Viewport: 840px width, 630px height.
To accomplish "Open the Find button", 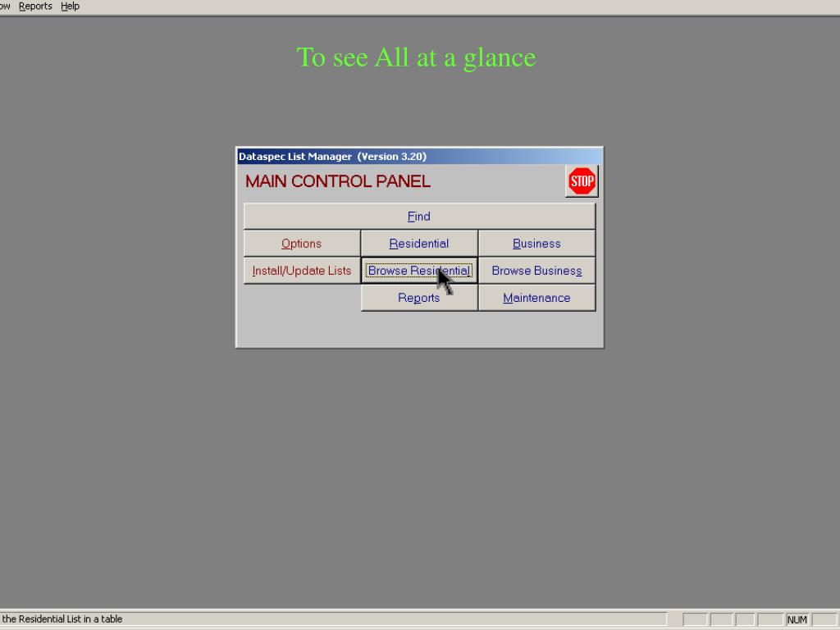I will tap(419, 217).
